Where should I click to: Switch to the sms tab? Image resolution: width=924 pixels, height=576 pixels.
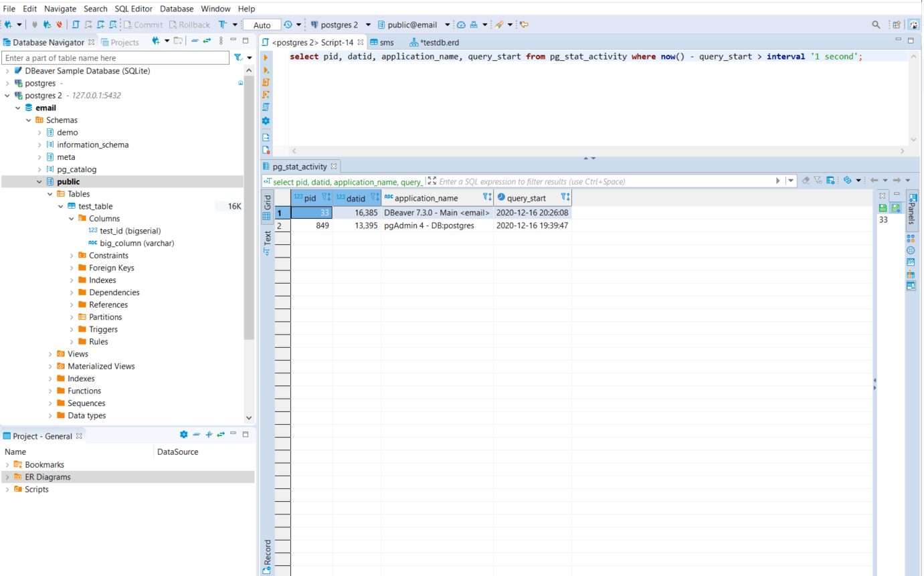[x=382, y=41]
